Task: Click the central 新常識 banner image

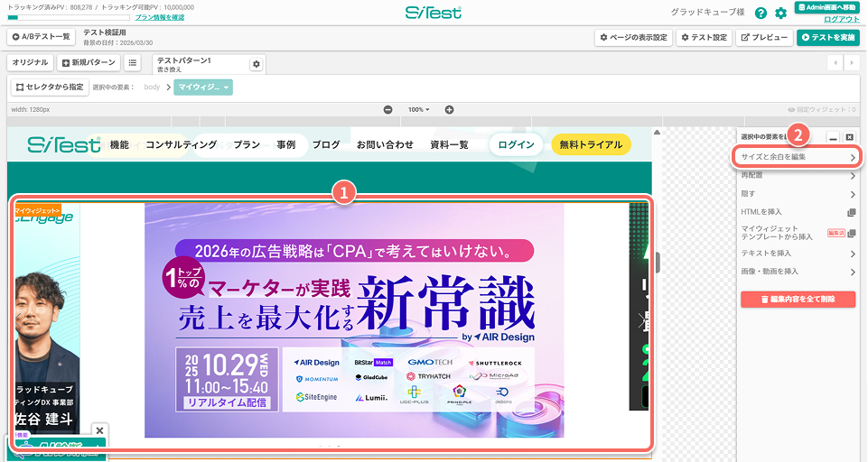Action: (x=354, y=320)
